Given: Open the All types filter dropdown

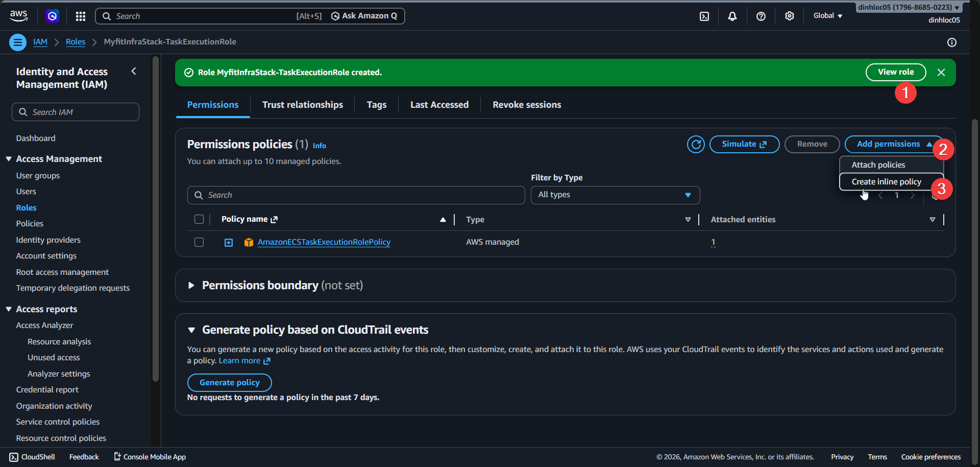Looking at the screenshot, I should (615, 195).
